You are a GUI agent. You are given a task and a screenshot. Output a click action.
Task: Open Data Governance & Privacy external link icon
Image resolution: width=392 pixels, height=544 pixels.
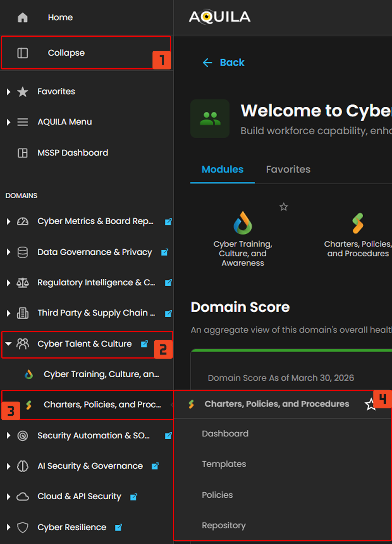[164, 252]
